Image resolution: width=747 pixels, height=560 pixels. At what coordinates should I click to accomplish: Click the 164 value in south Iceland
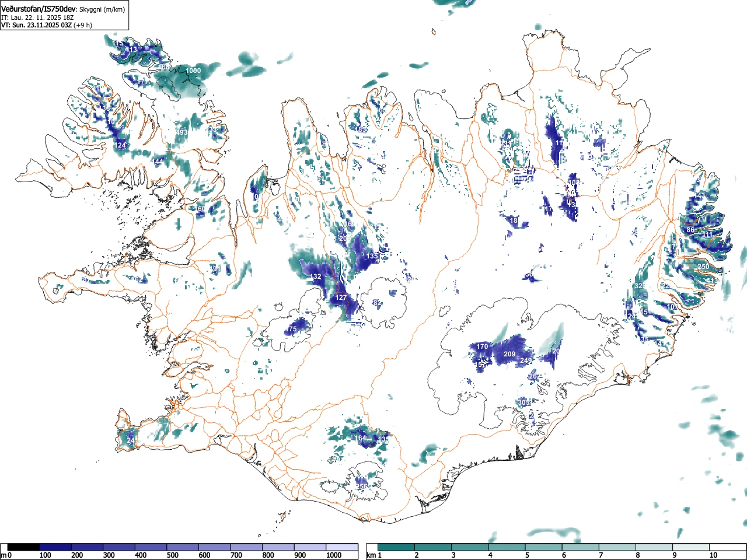[361, 438]
